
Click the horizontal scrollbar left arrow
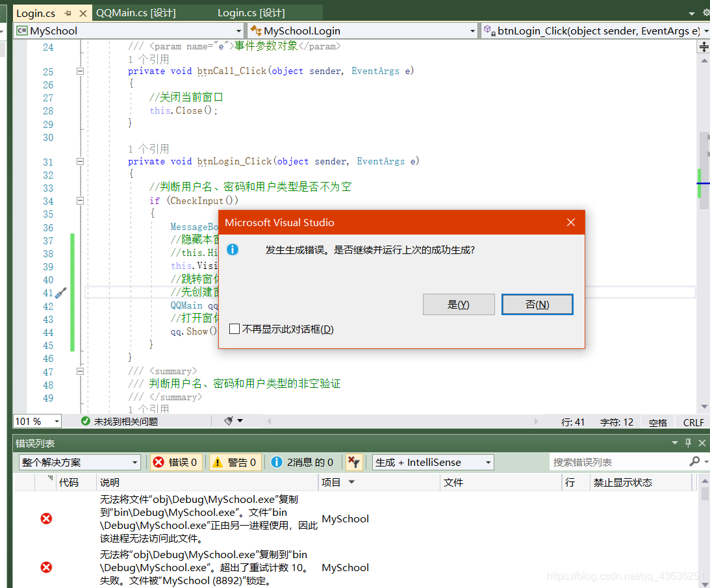tap(269, 421)
